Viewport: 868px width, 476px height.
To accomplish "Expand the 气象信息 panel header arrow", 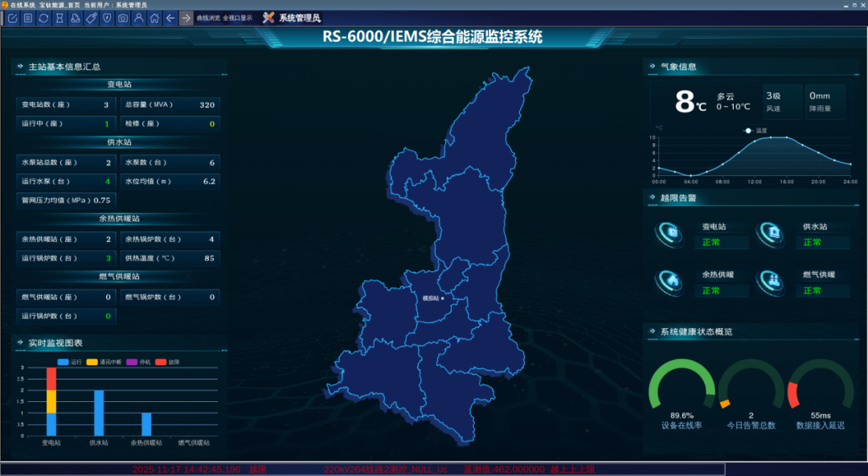I will pos(649,67).
